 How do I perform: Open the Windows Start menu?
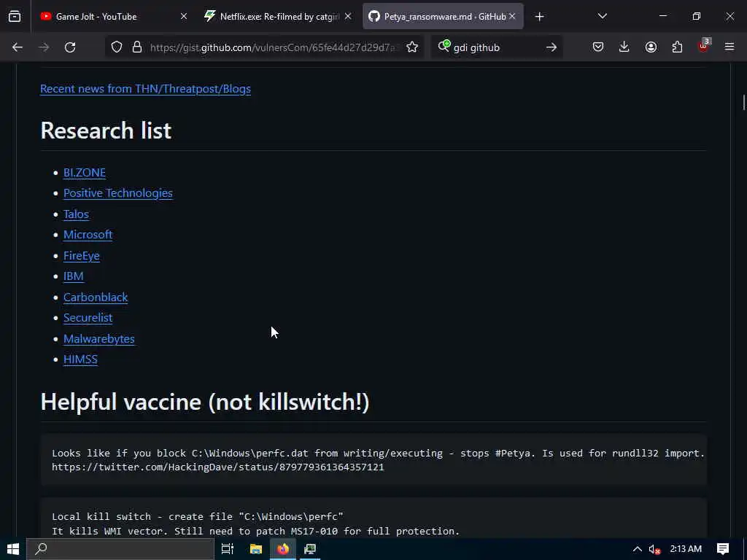point(13,549)
